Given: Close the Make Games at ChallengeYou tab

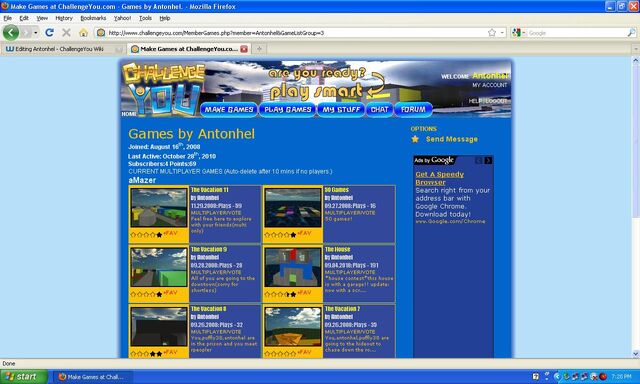Looking at the screenshot, I should point(244,49).
